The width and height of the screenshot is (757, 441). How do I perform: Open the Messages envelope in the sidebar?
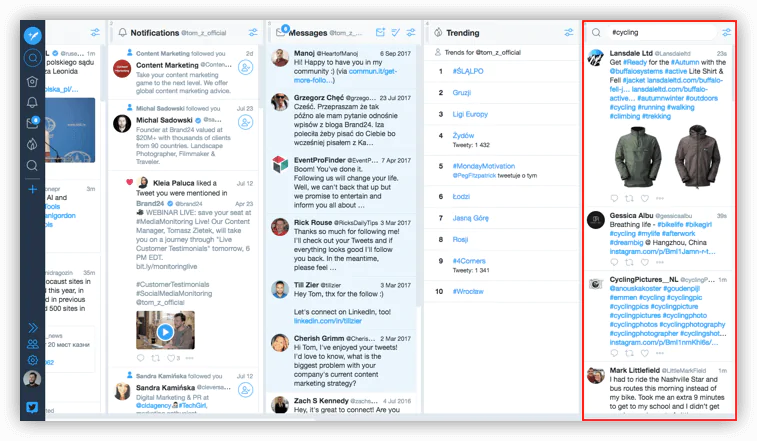(33, 123)
